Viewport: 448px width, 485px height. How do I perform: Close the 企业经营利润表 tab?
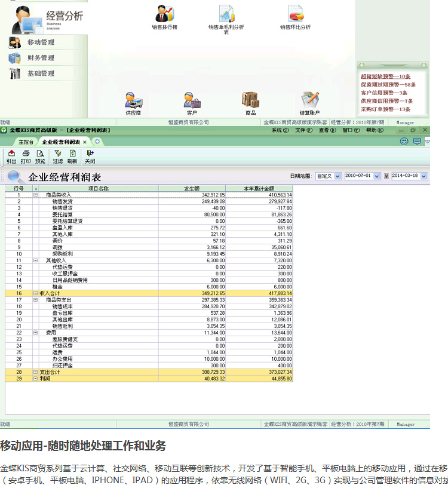(85, 142)
